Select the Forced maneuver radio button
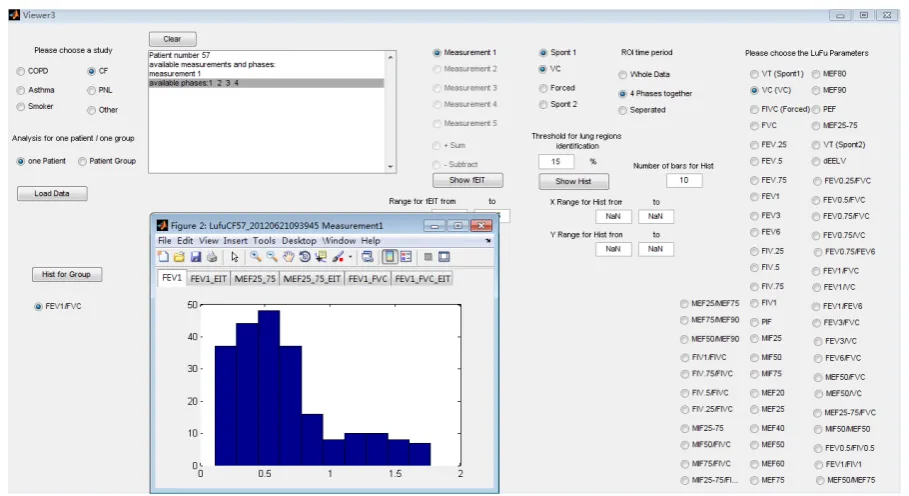The image size is (909, 496). pyautogui.click(x=543, y=88)
